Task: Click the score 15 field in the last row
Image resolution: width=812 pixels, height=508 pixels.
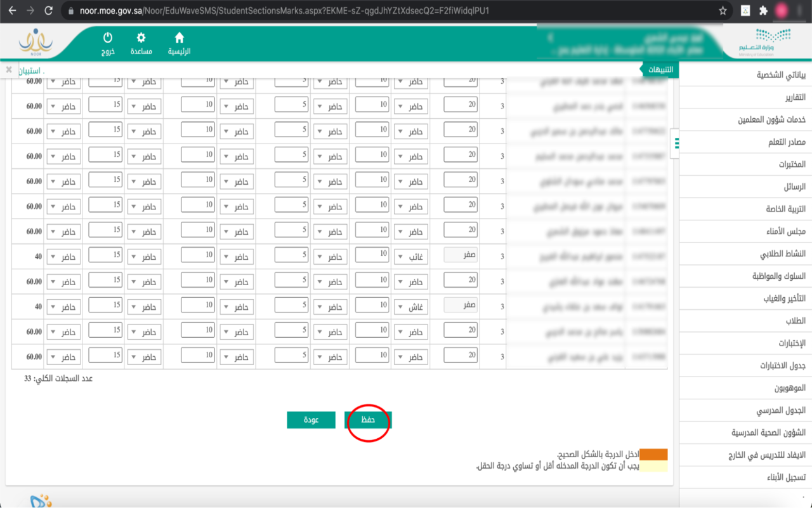Action: click(x=105, y=356)
